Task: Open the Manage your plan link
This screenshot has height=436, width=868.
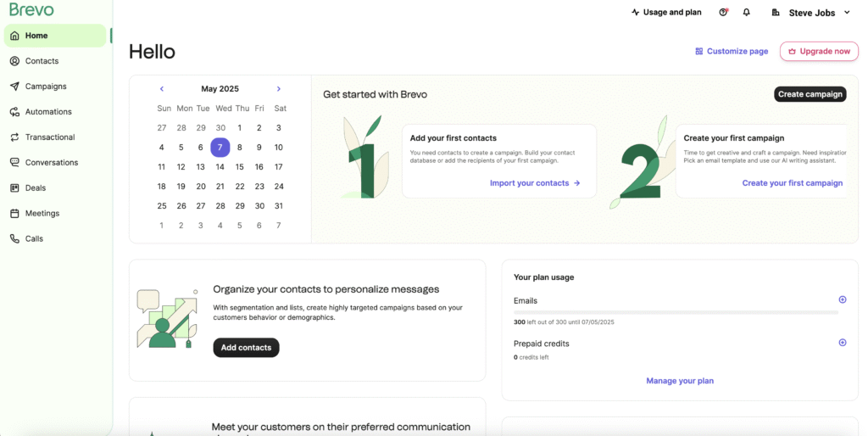Action: click(x=680, y=381)
